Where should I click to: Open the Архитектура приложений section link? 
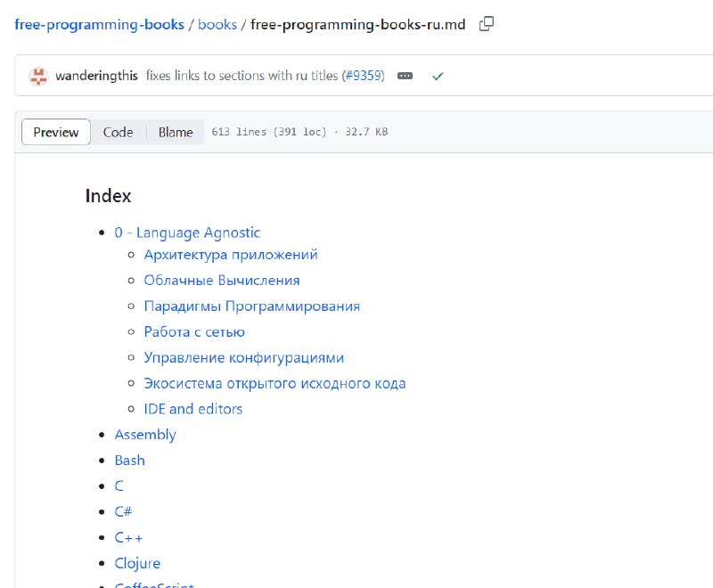(231, 255)
